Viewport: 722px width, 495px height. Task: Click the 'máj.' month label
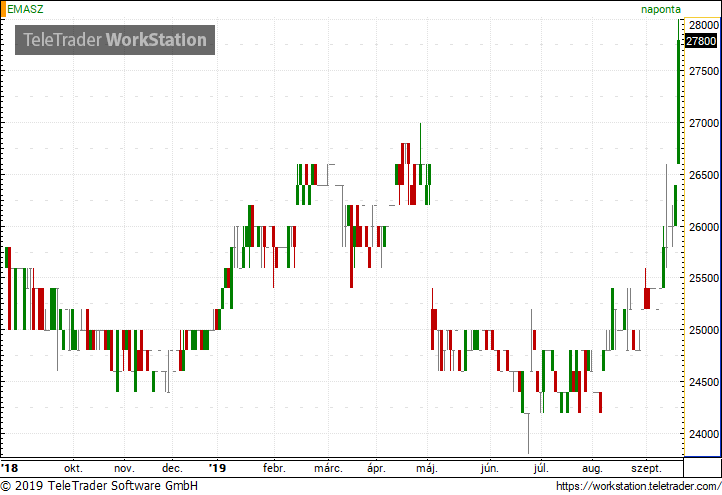tap(427, 469)
